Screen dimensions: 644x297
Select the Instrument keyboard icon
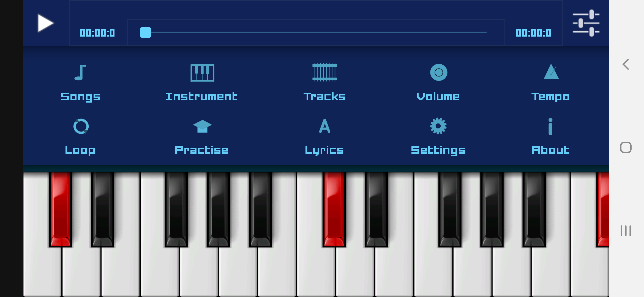click(202, 73)
